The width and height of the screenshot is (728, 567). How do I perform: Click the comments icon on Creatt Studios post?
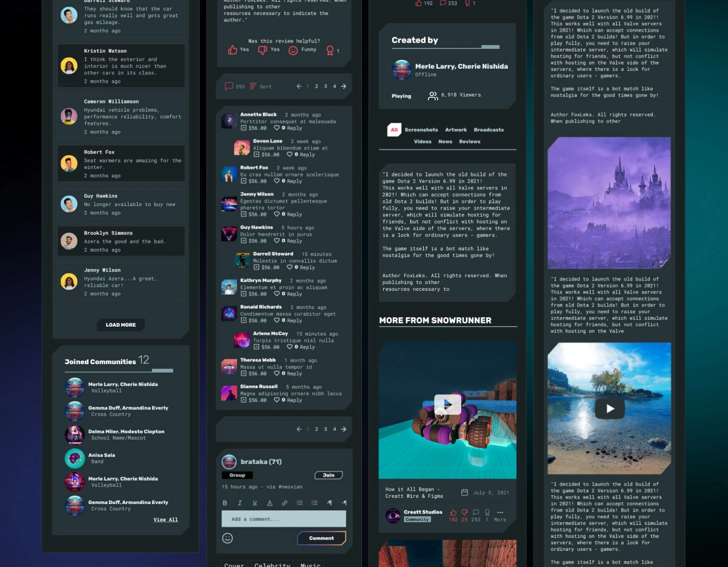point(476,512)
